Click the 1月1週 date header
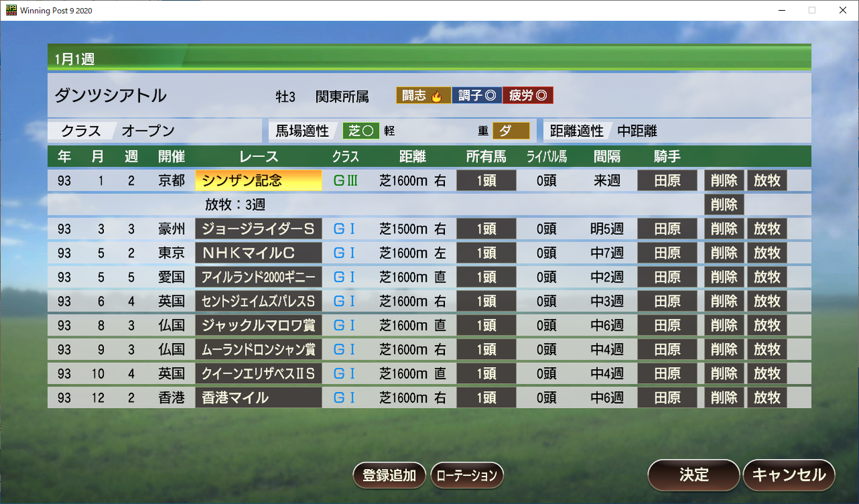859x504 pixels. 74,59
